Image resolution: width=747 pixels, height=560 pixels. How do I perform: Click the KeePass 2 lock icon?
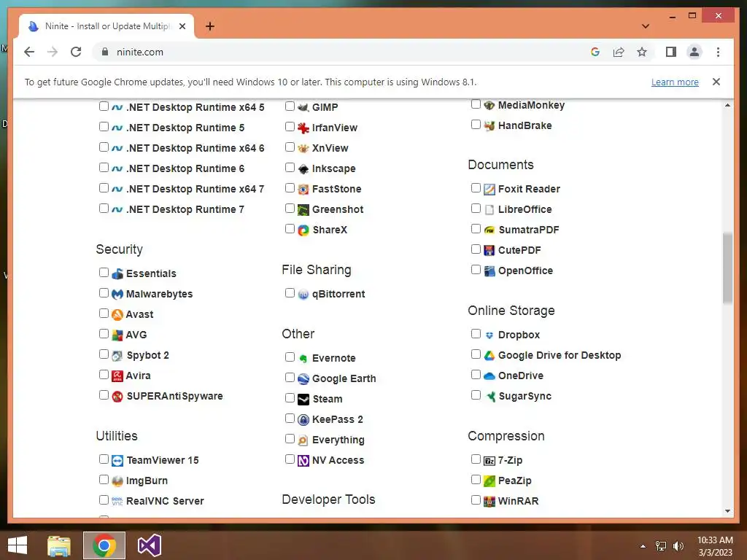(x=303, y=419)
